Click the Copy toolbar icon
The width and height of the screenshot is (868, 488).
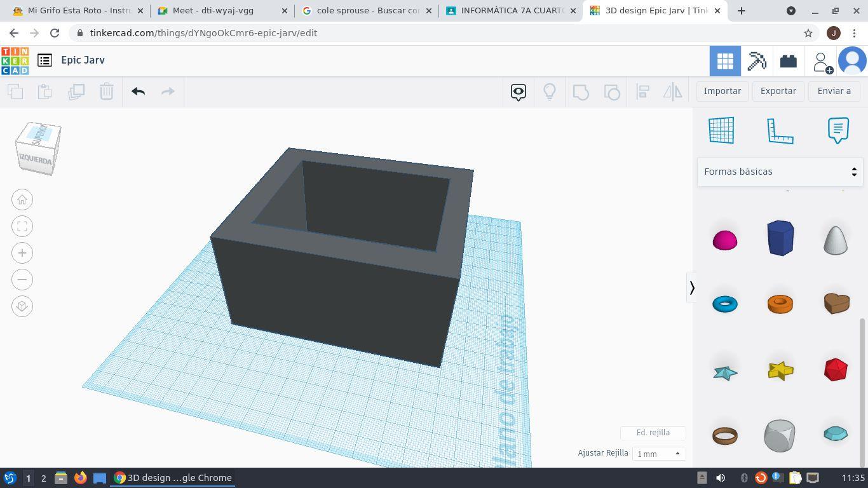click(15, 91)
